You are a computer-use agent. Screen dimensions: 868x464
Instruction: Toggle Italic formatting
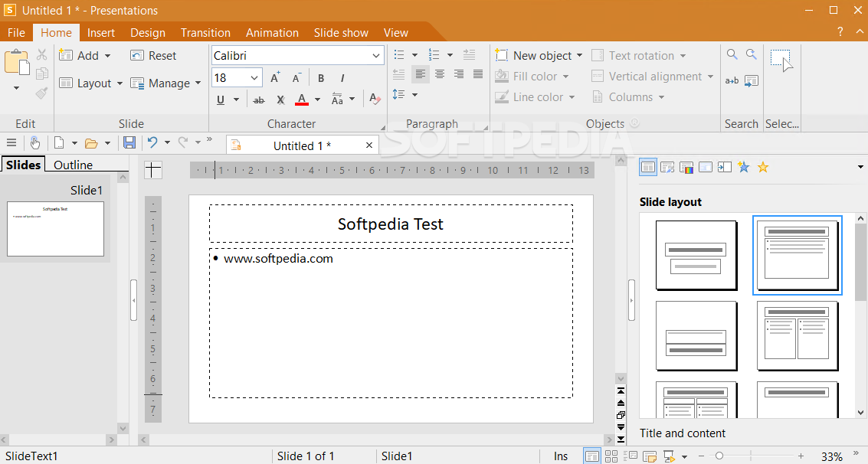tap(342, 78)
